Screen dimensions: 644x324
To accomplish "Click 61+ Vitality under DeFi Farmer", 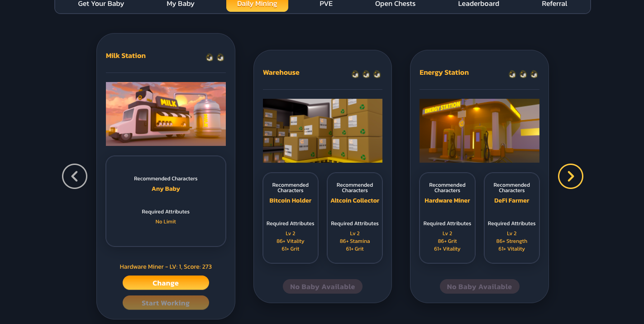I will (x=511, y=249).
